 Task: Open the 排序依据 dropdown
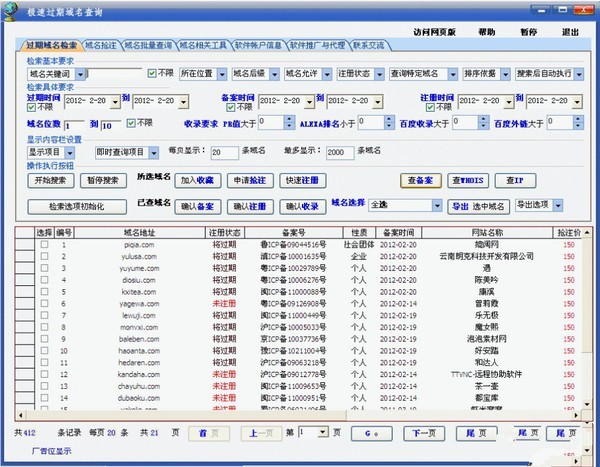505,74
